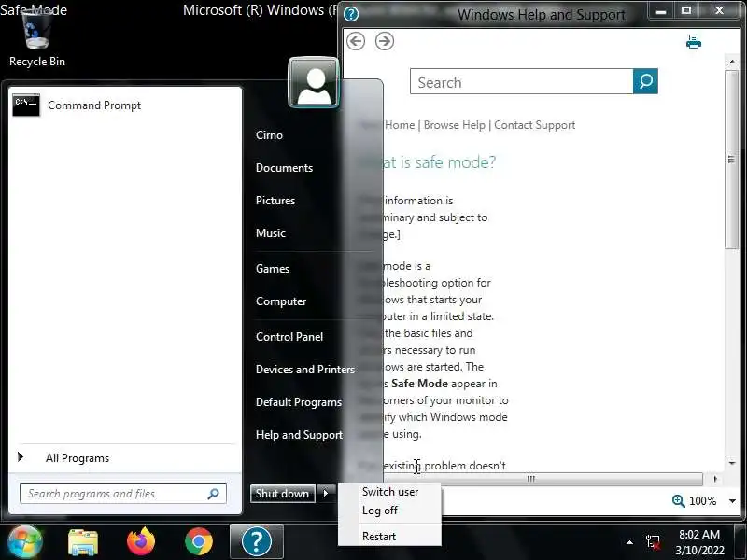Click the zoom magnifier icon at 100%

point(679,500)
